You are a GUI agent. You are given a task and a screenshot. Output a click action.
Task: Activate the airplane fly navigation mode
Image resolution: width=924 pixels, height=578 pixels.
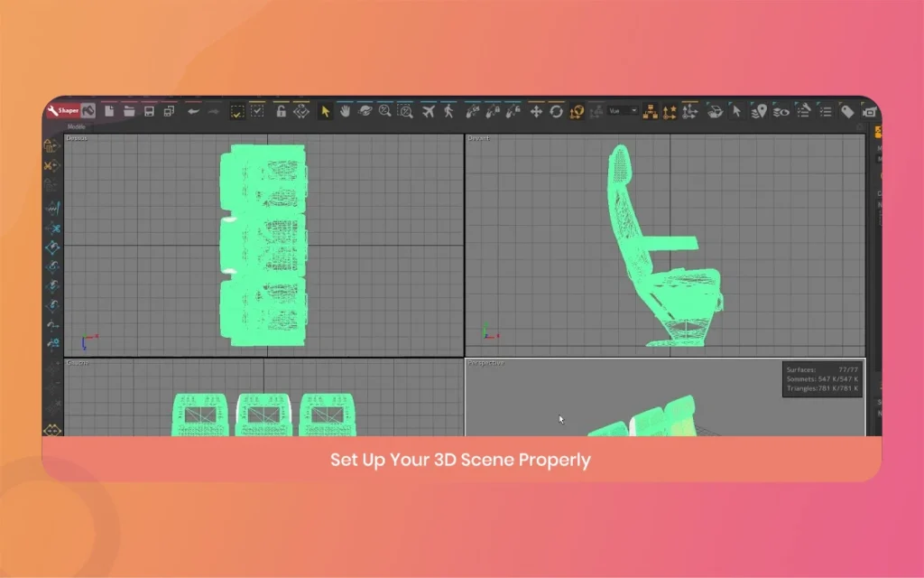(429, 111)
